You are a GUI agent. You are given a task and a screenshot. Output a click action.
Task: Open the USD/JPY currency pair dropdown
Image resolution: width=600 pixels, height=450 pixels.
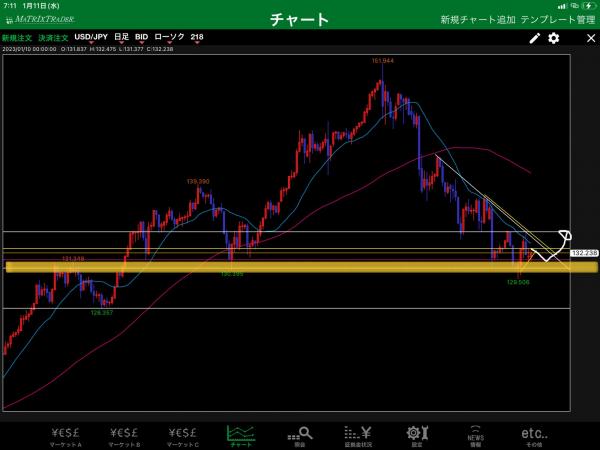coord(91,38)
